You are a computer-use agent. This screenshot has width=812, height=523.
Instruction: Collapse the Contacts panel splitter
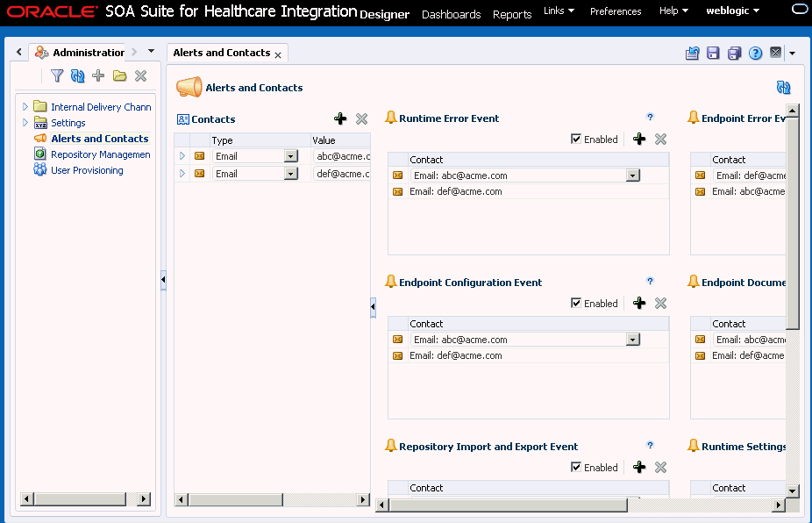[373, 307]
